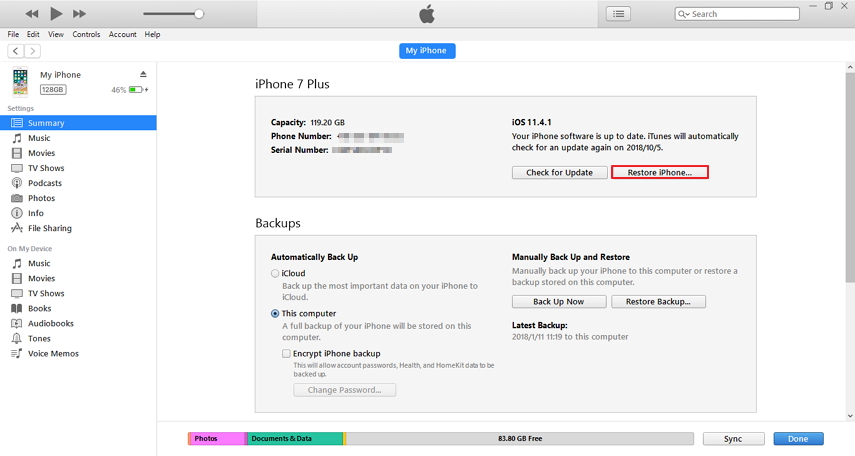Click the Check for Update button
The width and height of the screenshot is (855, 456).
[x=559, y=172]
